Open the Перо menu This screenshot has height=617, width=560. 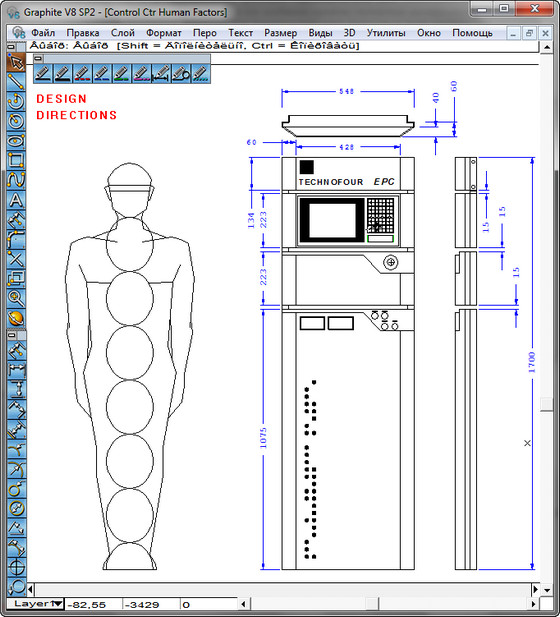[205, 33]
